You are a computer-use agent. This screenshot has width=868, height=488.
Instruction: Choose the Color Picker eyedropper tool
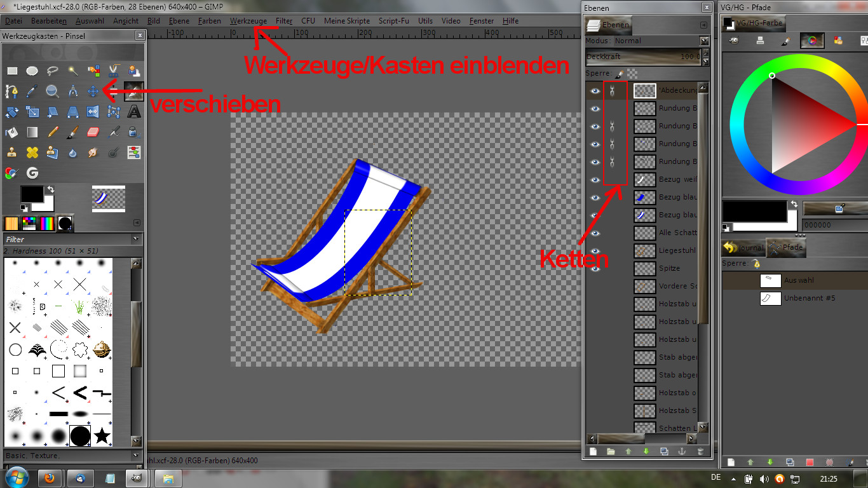coord(32,91)
